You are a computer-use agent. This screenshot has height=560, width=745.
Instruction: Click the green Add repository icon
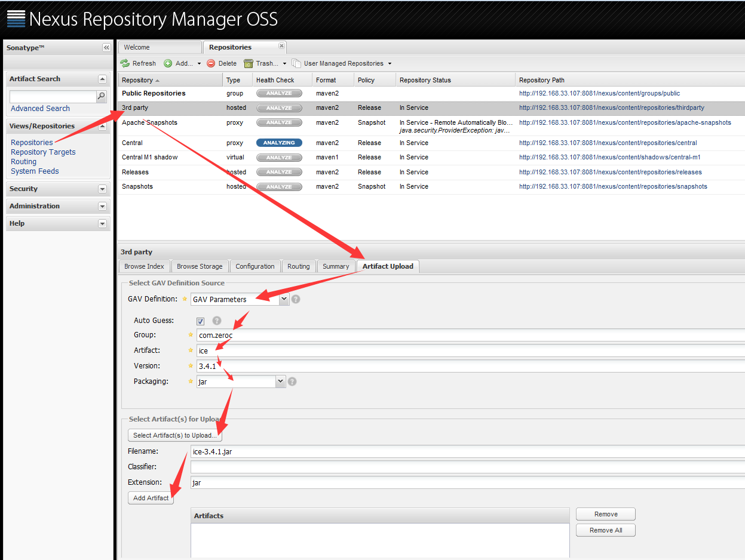[168, 63]
